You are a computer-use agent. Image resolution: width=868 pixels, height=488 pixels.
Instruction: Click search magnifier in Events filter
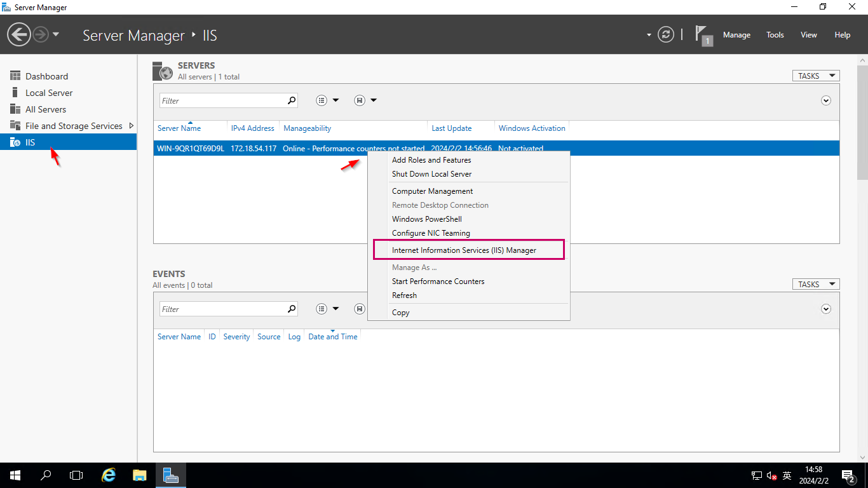(292, 309)
